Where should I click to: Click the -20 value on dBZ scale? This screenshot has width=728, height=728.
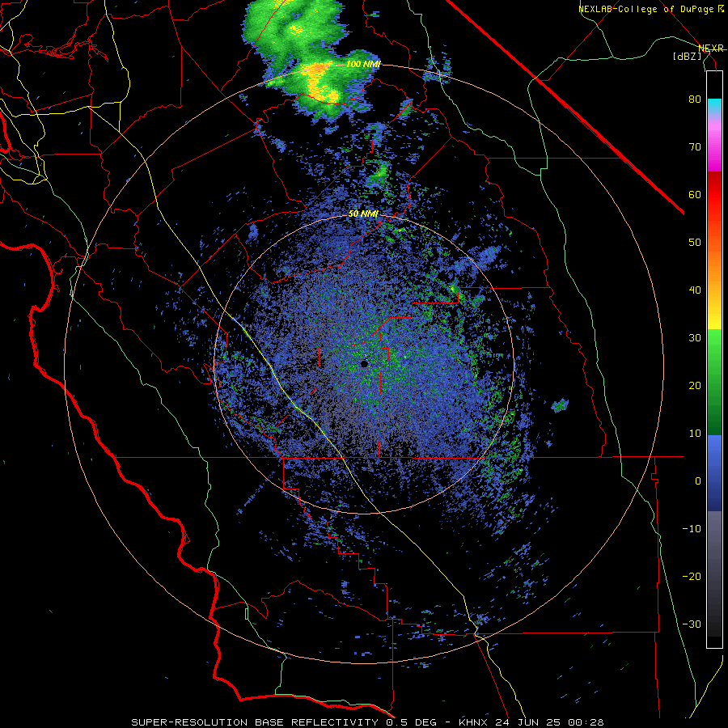(x=692, y=576)
